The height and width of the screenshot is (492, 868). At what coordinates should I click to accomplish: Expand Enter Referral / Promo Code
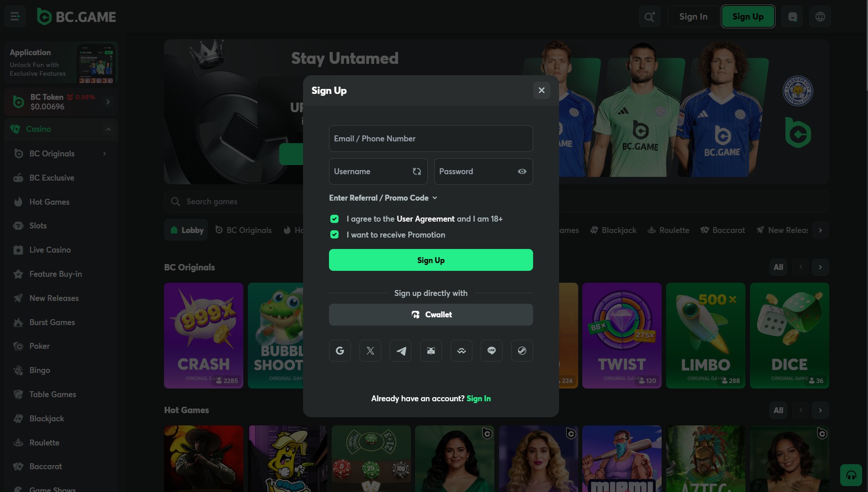point(383,198)
